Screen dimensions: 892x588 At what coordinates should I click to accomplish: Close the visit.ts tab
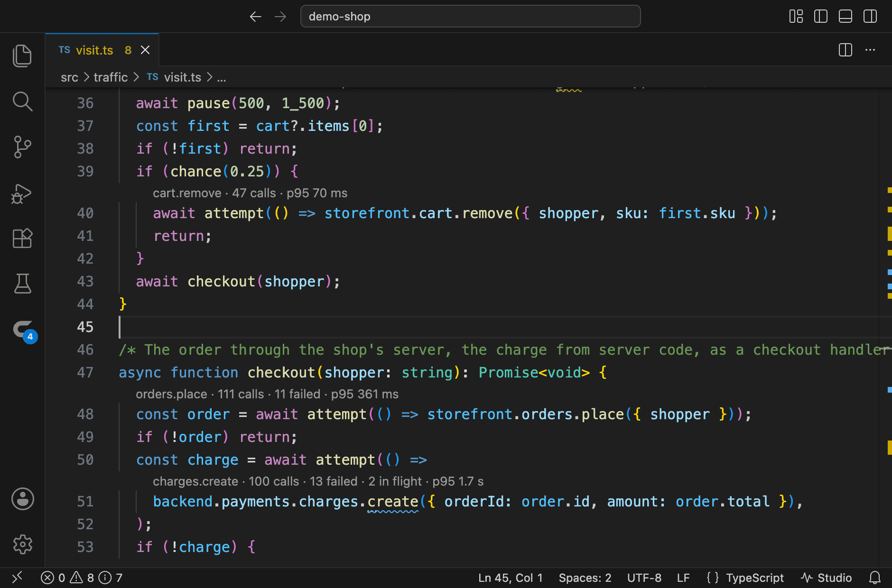pyautogui.click(x=145, y=50)
